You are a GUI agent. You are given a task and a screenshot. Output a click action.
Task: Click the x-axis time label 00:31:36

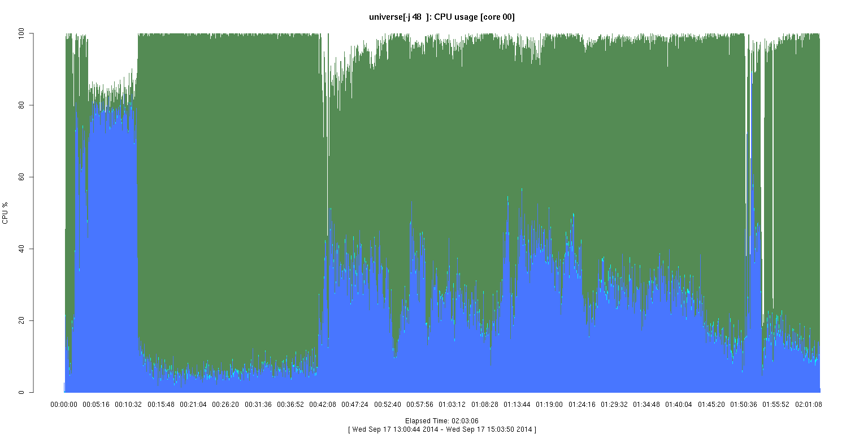(x=258, y=405)
